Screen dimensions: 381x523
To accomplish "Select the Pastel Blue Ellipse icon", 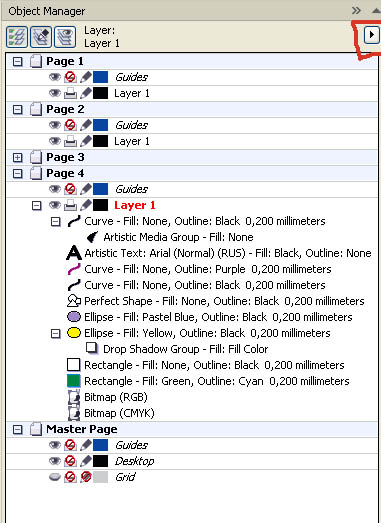I will point(74,317).
